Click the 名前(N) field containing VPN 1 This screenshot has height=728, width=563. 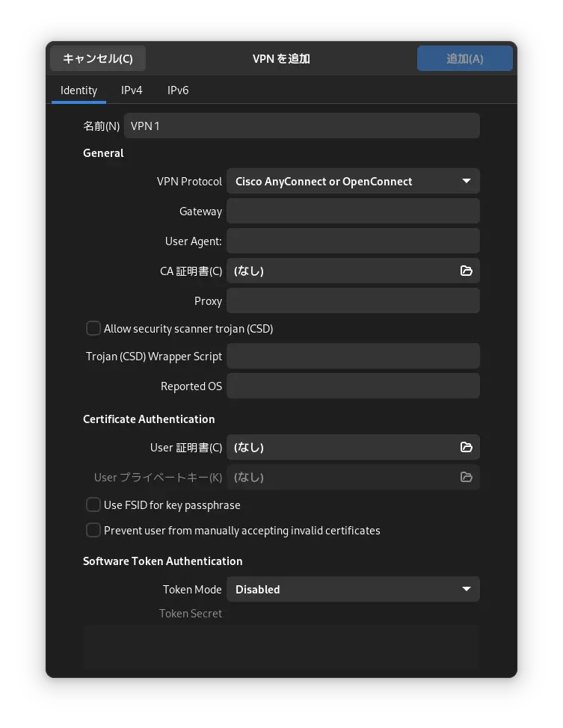pyautogui.click(x=302, y=126)
